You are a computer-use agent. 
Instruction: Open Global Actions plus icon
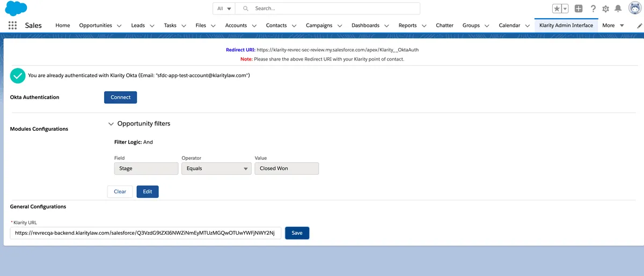click(579, 9)
